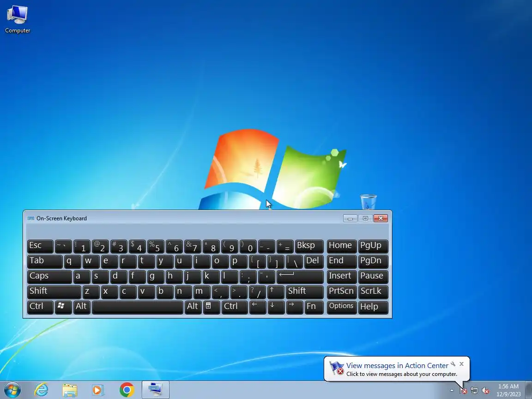Screen dimensions: 532x399
Task: Open Windows Explorer folder in taskbar
Action: point(70,390)
